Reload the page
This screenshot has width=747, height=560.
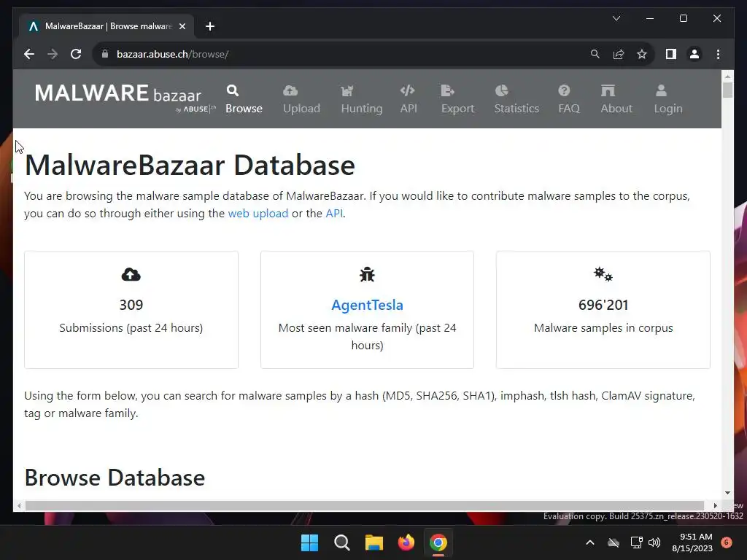(x=76, y=54)
